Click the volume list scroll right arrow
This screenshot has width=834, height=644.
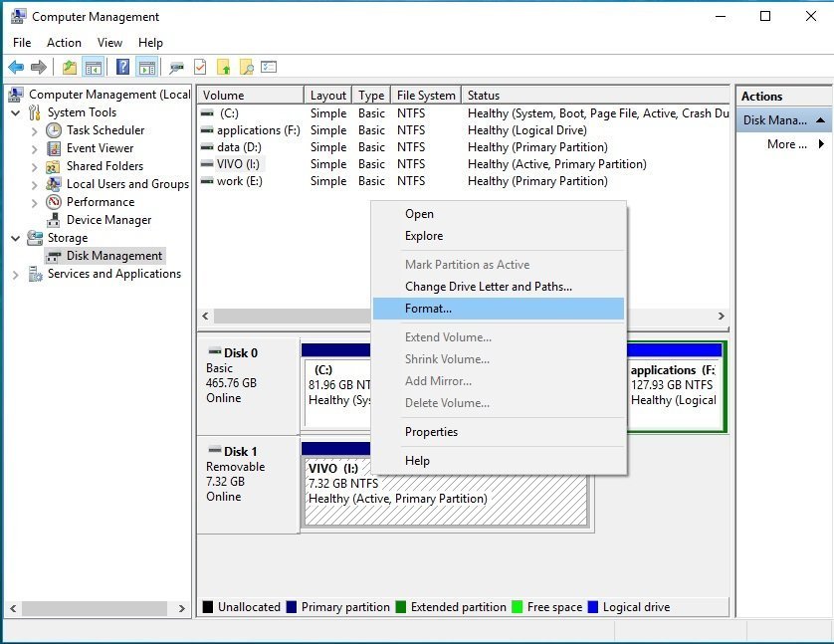click(722, 316)
